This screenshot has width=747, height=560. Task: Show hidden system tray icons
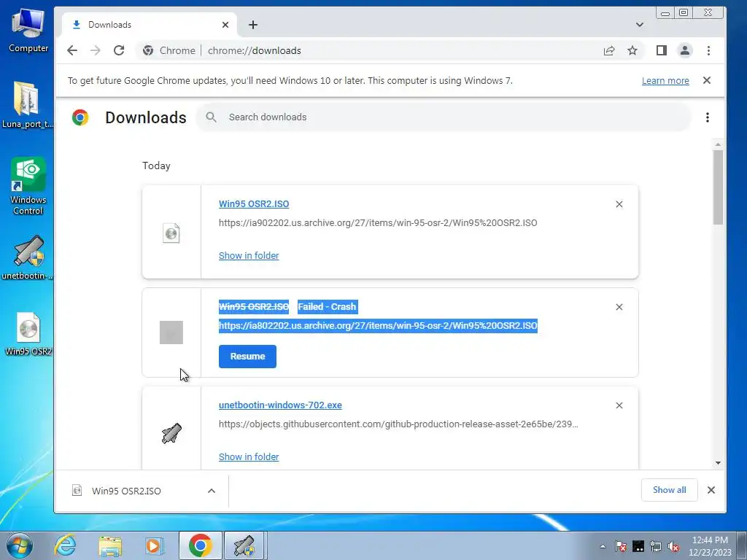[603, 546]
